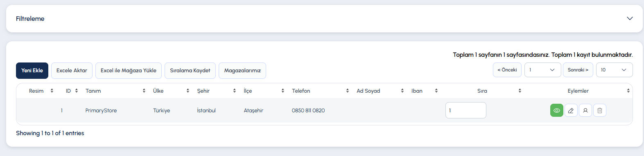644x156 pixels.
Task: Open the Magazalarımız button
Action: tap(242, 70)
